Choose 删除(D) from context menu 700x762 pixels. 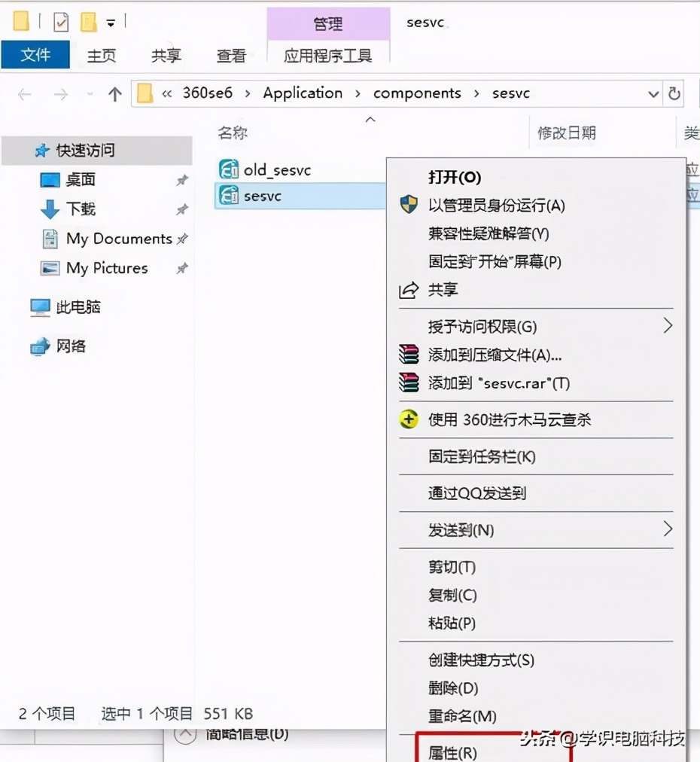453,687
